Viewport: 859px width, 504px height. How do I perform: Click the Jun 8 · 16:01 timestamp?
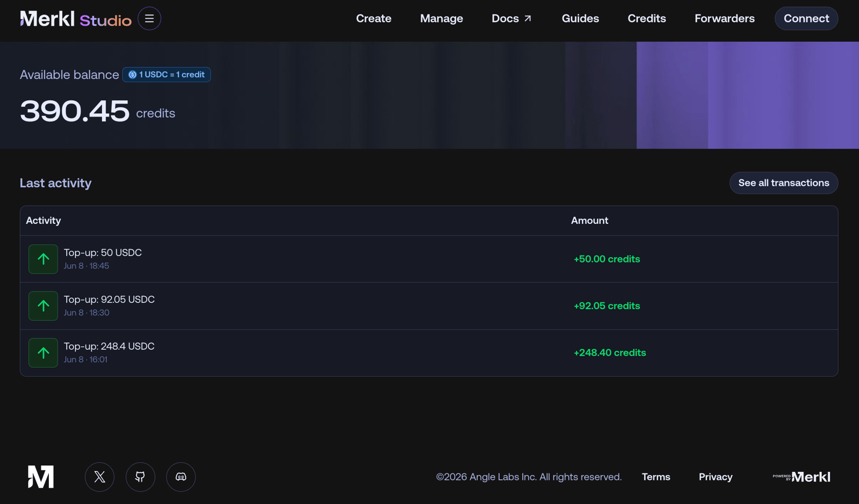(85, 360)
